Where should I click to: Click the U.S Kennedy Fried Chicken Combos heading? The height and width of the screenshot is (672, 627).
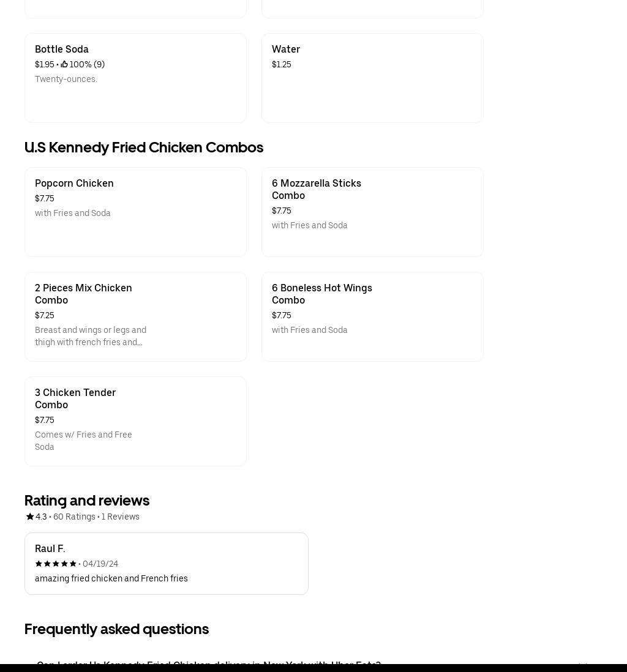click(x=144, y=147)
